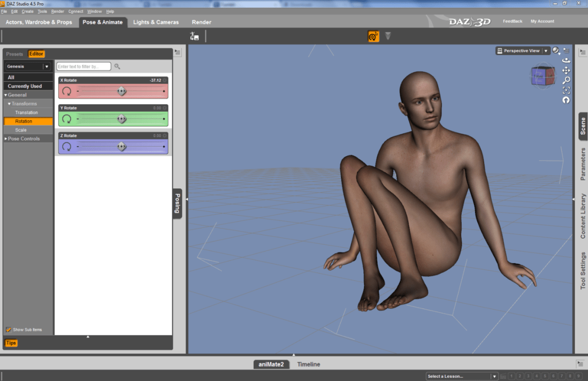588x381 pixels.
Task: Click the filter search magnifier icon
Action: [117, 66]
